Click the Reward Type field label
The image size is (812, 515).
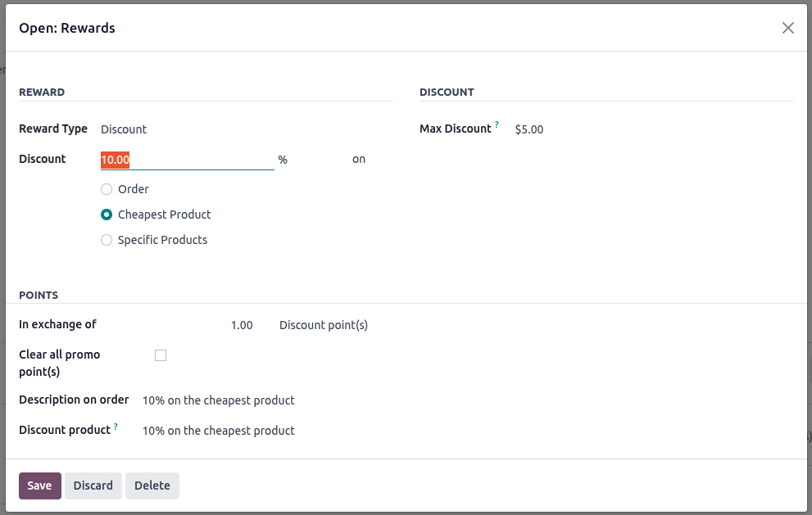(53, 129)
